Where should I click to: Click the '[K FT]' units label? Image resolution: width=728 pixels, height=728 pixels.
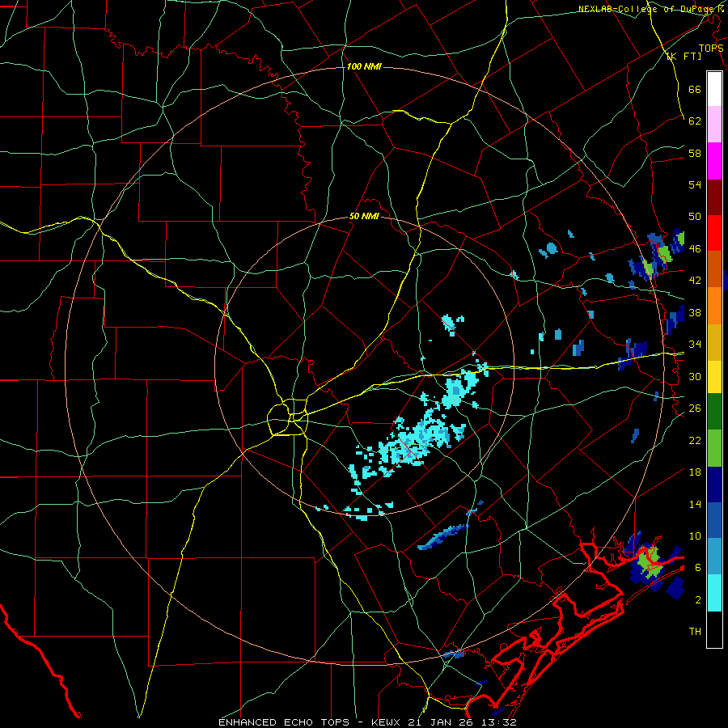pyautogui.click(x=684, y=56)
